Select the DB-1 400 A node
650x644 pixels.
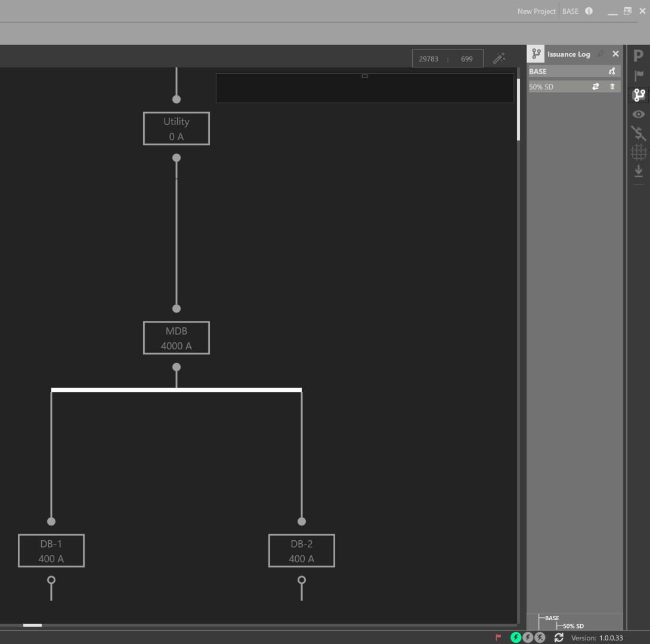[51, 551]
